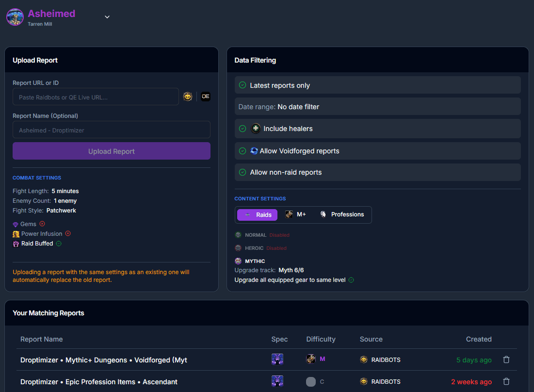
Task: Click the Upload Report button
Action: (112, 151)
